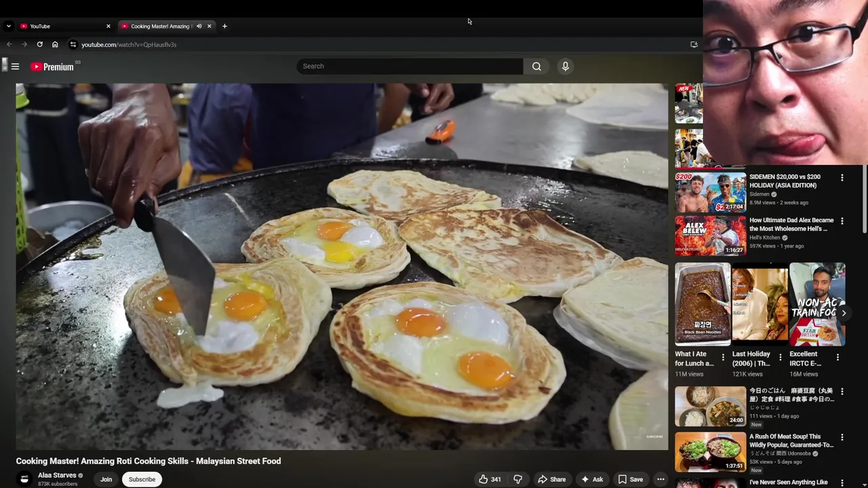Open Sidemen channel name link

[759, 194]
